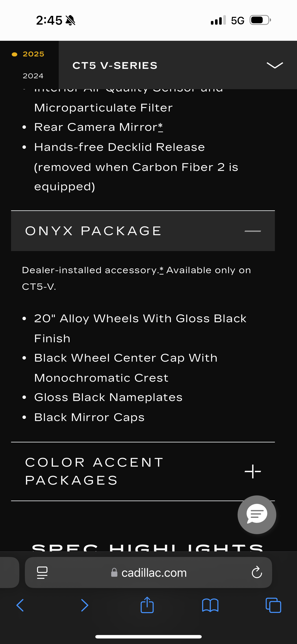Tap the cadillac.com address field
Viewport: 297px width, 644px height.
coord(154,573)
